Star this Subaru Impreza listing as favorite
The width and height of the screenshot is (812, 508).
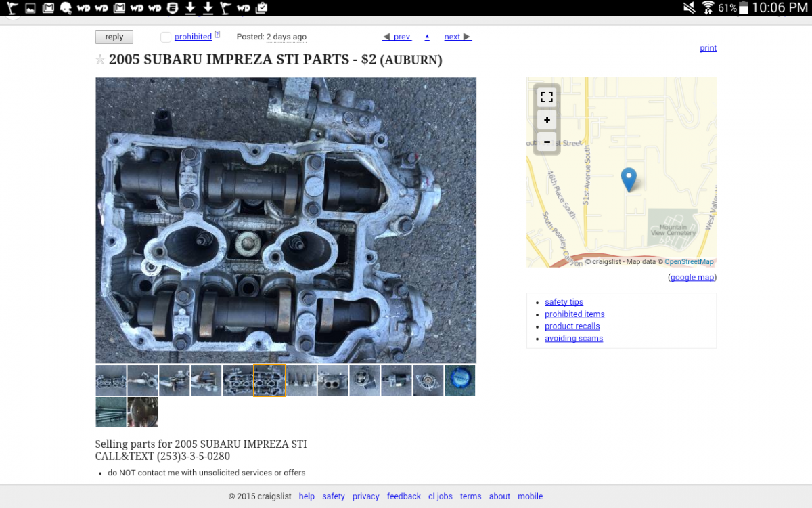100,60
